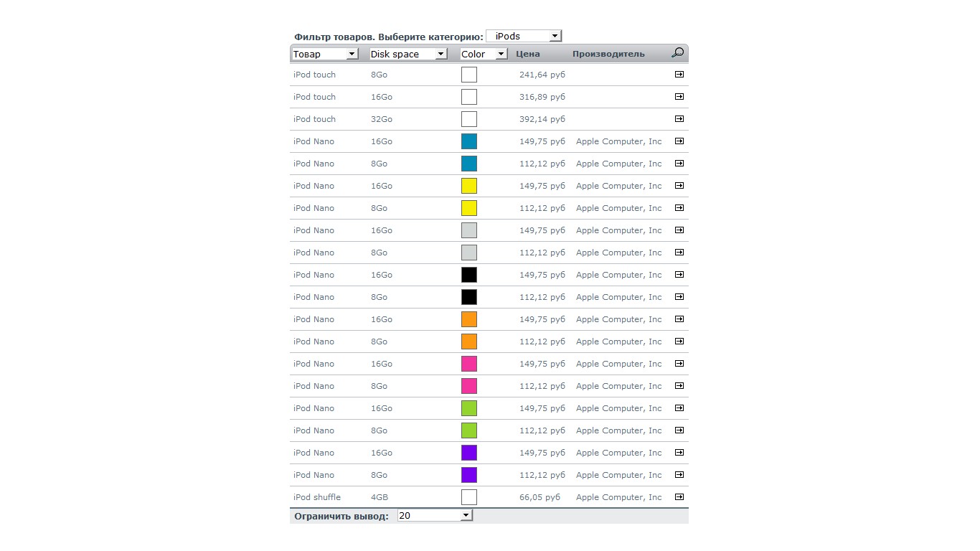
Task: Click the orange swatch on iPod Nano 16Go row
Action: point(469,319)
